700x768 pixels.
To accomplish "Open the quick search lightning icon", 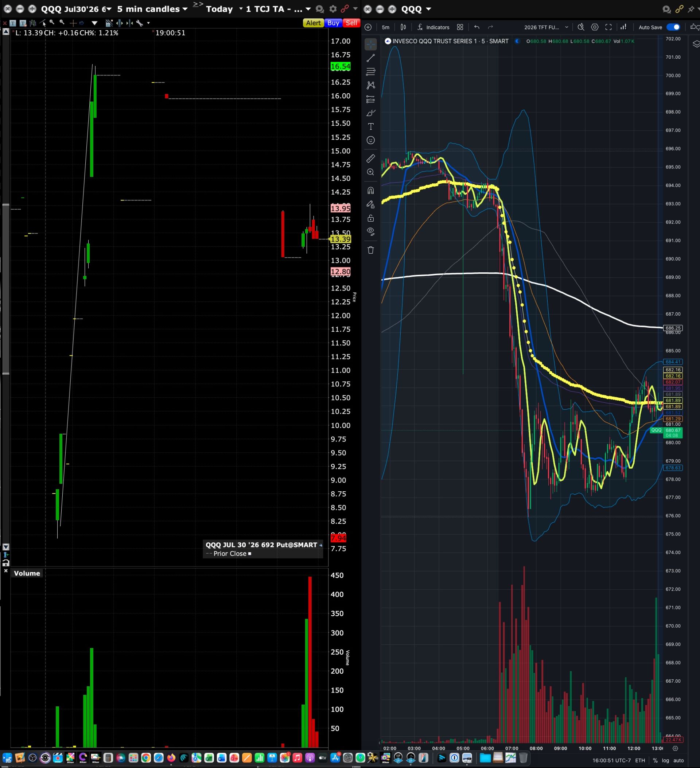I will [581, 27].
